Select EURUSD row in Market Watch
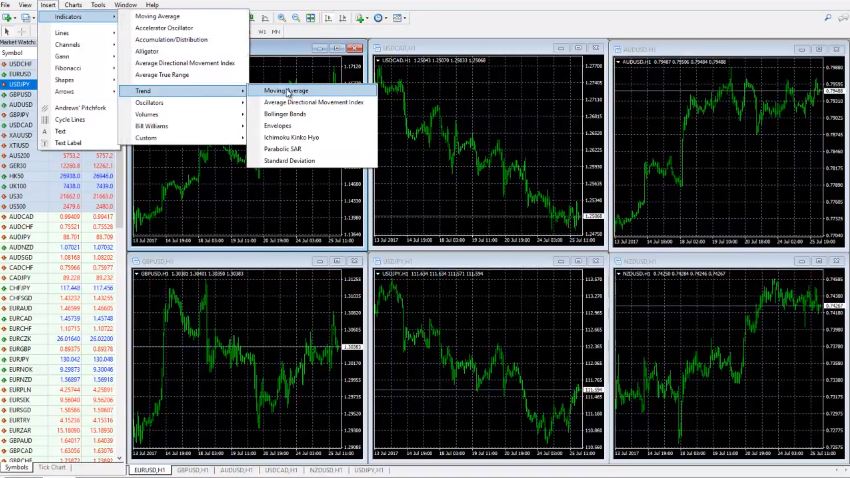Screen dimensions: 850x478 tap(20, 74)
